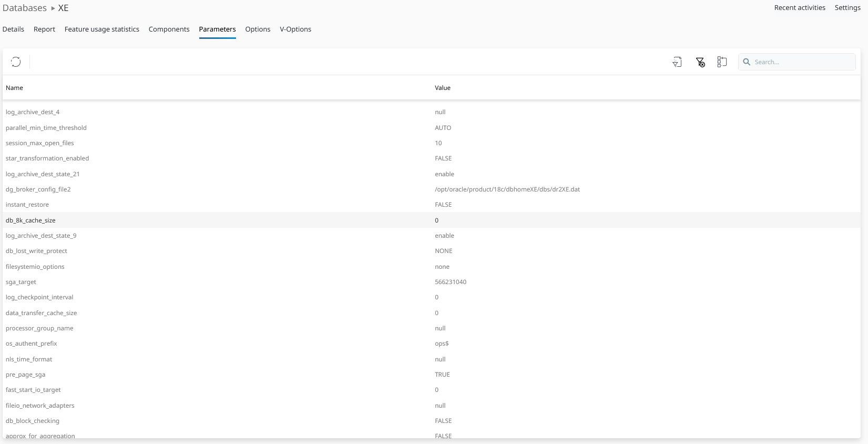Select the dg_broker_config_file2 row
868x444 pixels.
[x=38, y=189]
